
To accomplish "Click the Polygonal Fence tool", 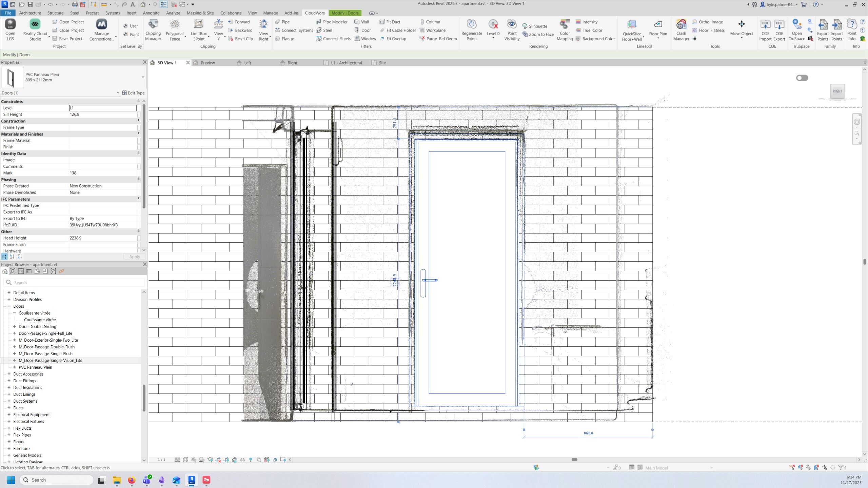I will coord(175,30).
